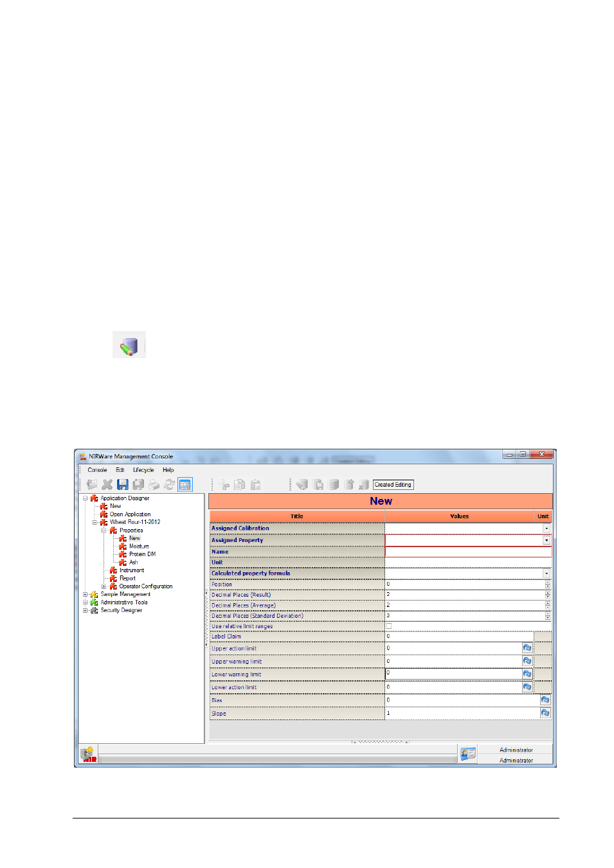Open the Lifecycle menu
Image resolution: width=614 pixels, height=868 pixels.
[x=143, y=470]
